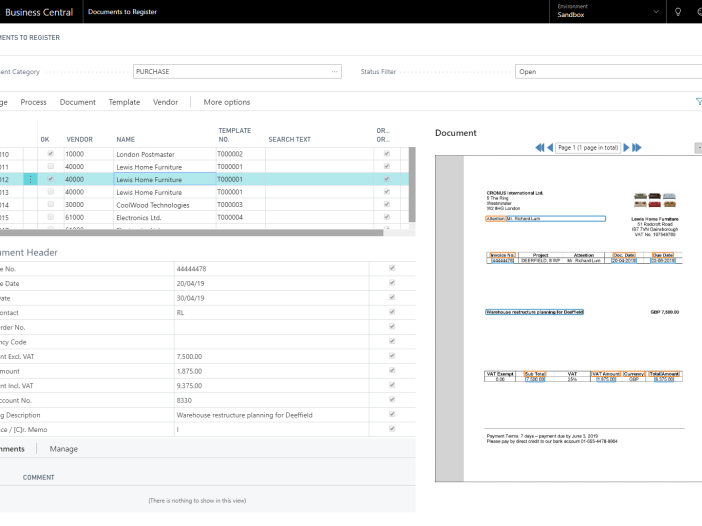Click due date value 30/04/19

pos(190,298)
